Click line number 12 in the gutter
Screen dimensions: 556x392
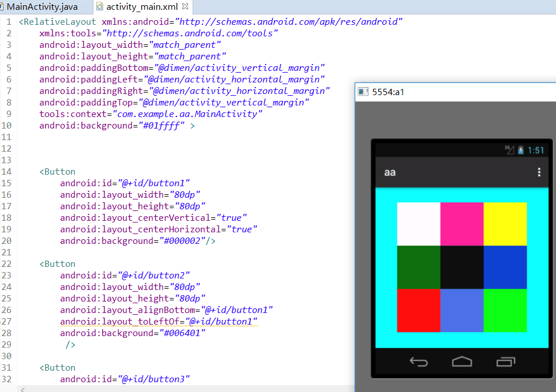pos(6,149)
